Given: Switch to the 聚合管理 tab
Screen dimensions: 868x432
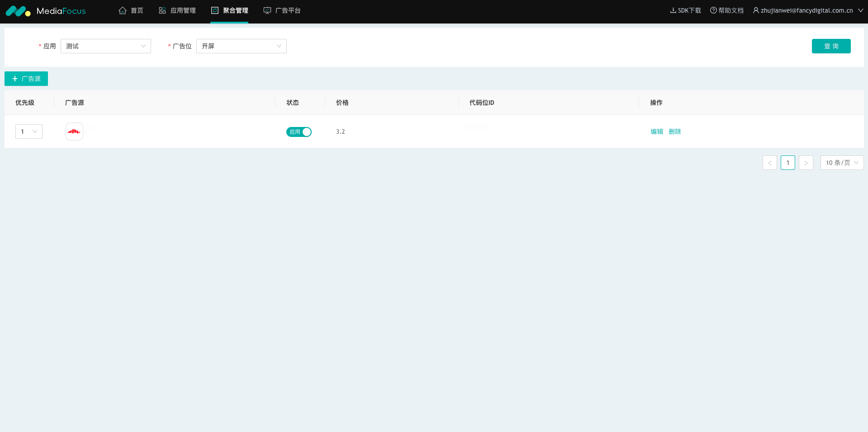Looking at the screenshot, I should (x=230, y=10).
